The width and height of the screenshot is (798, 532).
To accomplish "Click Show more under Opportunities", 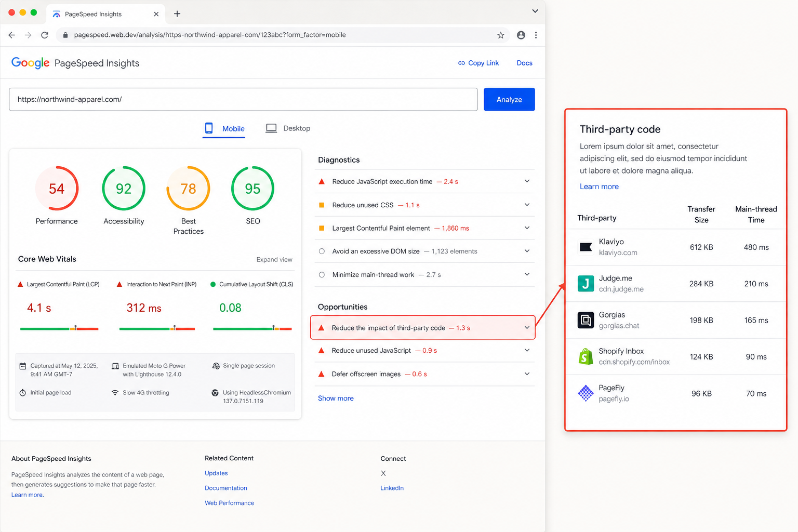I will 336,398.
